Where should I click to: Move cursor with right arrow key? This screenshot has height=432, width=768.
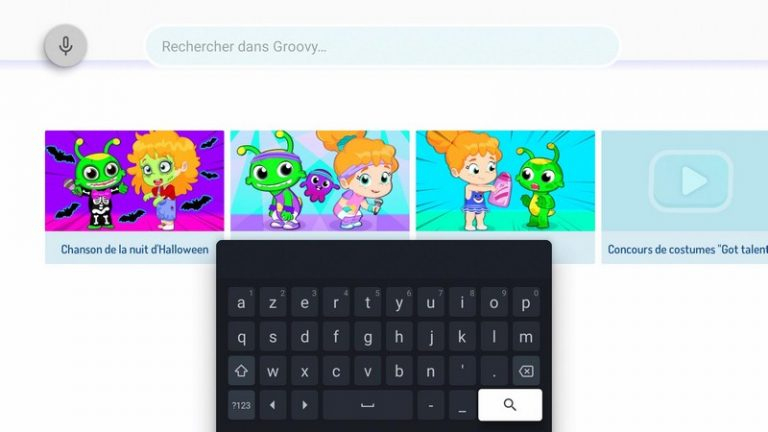[304, 405]
